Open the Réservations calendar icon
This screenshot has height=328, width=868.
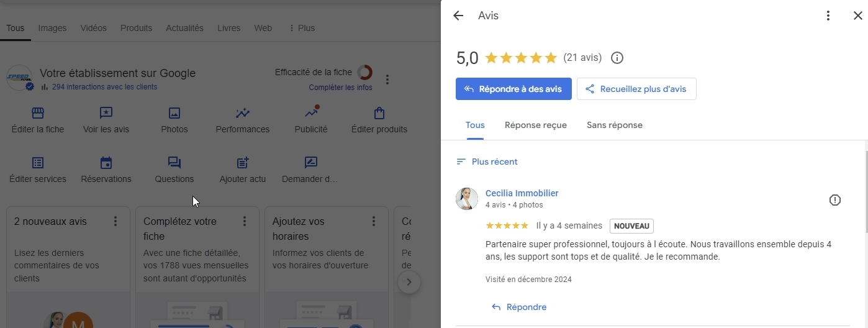coord(106,163)
